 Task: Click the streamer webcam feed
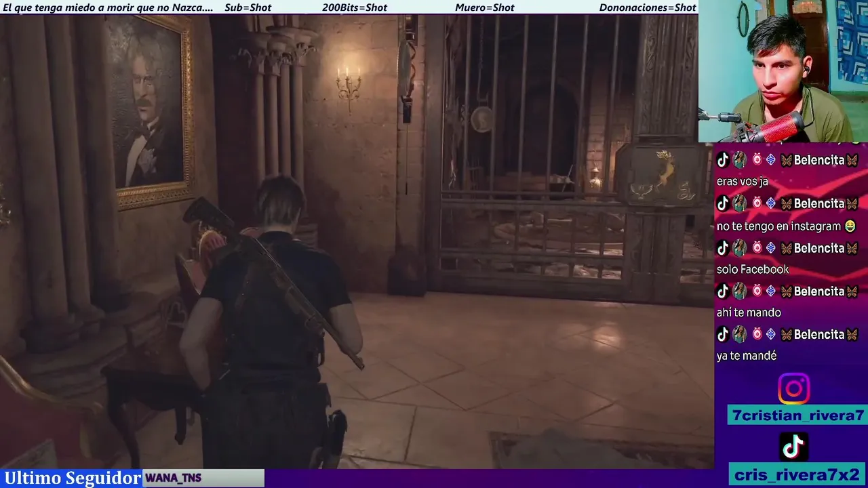click(x=783, y=71)
